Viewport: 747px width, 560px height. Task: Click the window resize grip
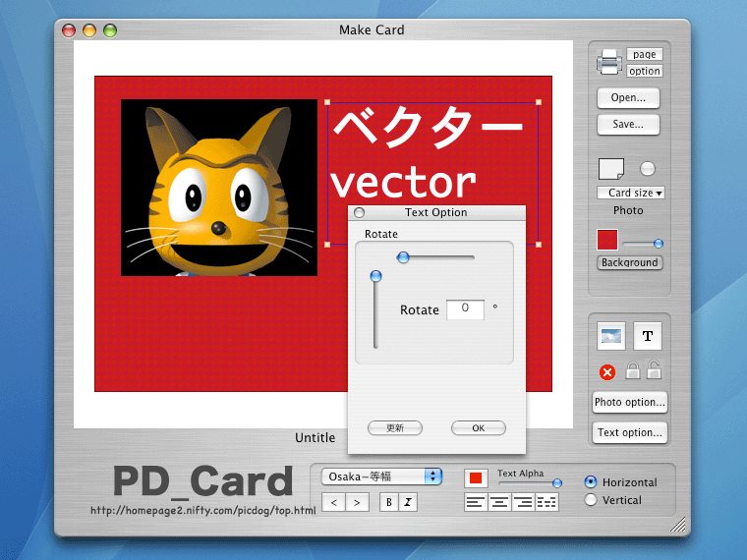pos(677,524)
